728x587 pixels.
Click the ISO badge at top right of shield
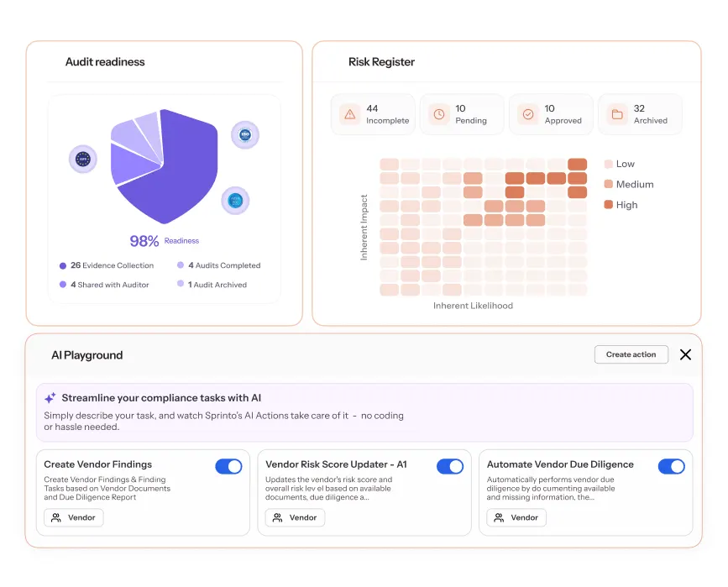point(245,135)
